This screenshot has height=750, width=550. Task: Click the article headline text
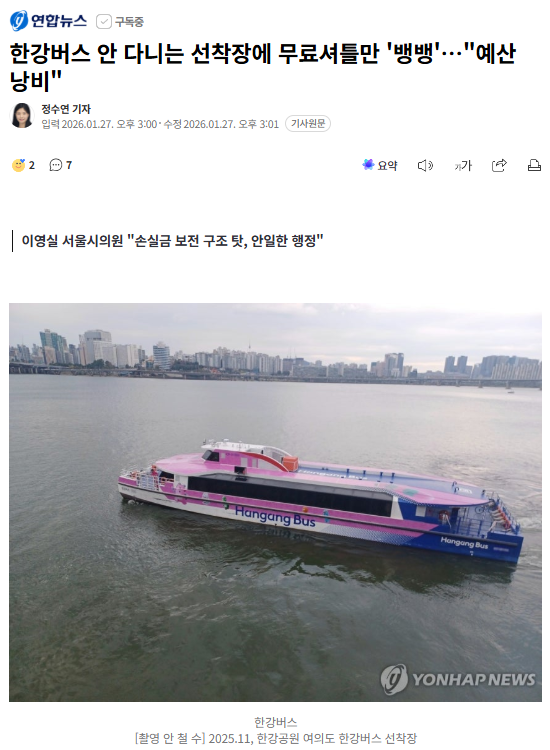coord(263,67)
